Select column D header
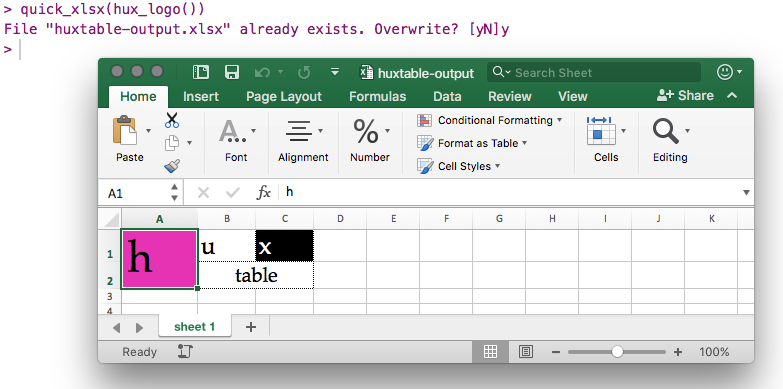The height and width of the screenshot is (389, 783). click(340, 219)
